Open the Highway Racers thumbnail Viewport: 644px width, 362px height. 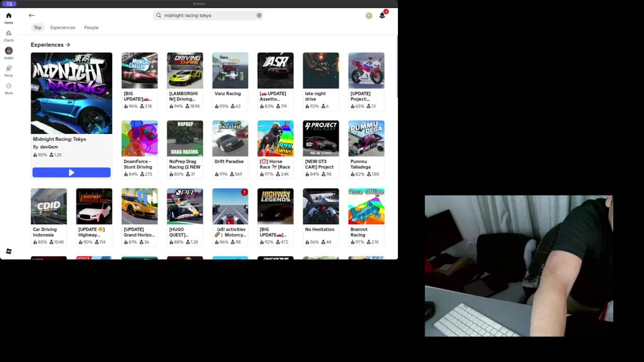click(x=94, y=206)
